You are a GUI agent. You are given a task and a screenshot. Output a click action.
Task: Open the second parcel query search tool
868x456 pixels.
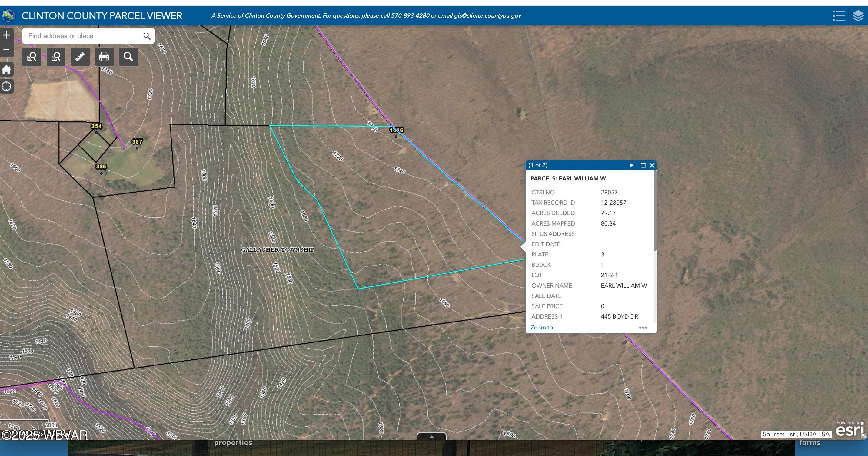click(x=56, y=57)
